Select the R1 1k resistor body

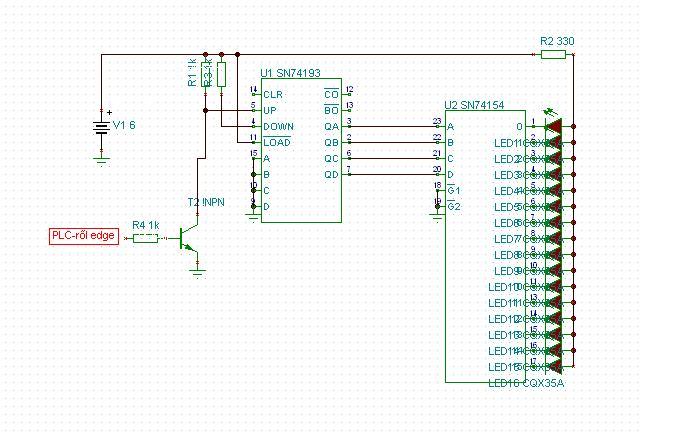tap(206, 74)
